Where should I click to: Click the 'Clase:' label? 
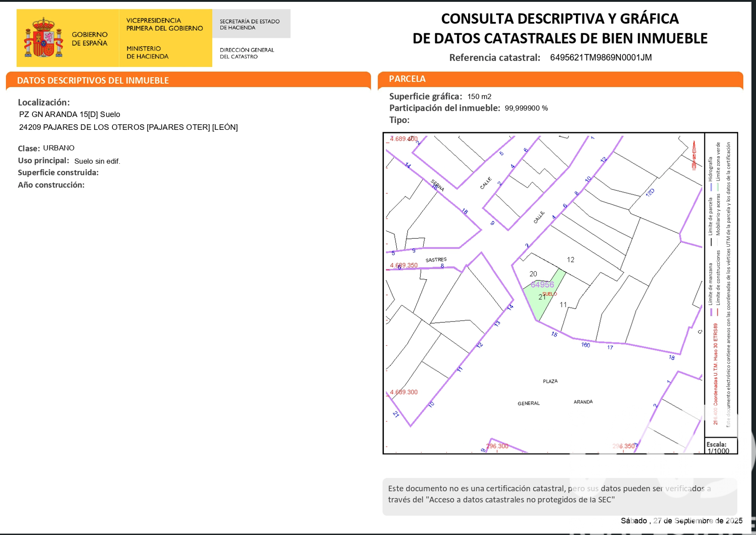(x=29, y=148)
